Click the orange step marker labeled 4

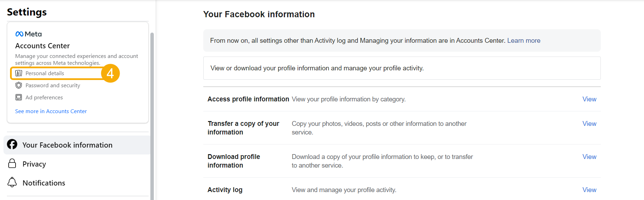tap(111, 73)
